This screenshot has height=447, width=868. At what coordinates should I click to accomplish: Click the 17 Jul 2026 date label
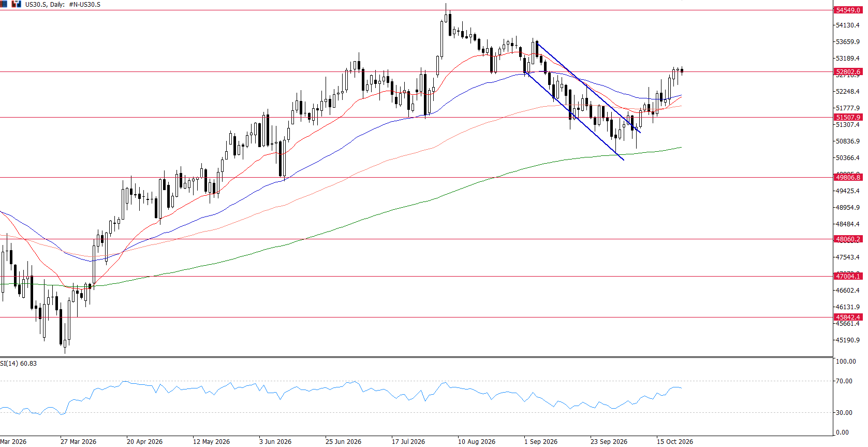pyautogui.click(x=408, y=442)
